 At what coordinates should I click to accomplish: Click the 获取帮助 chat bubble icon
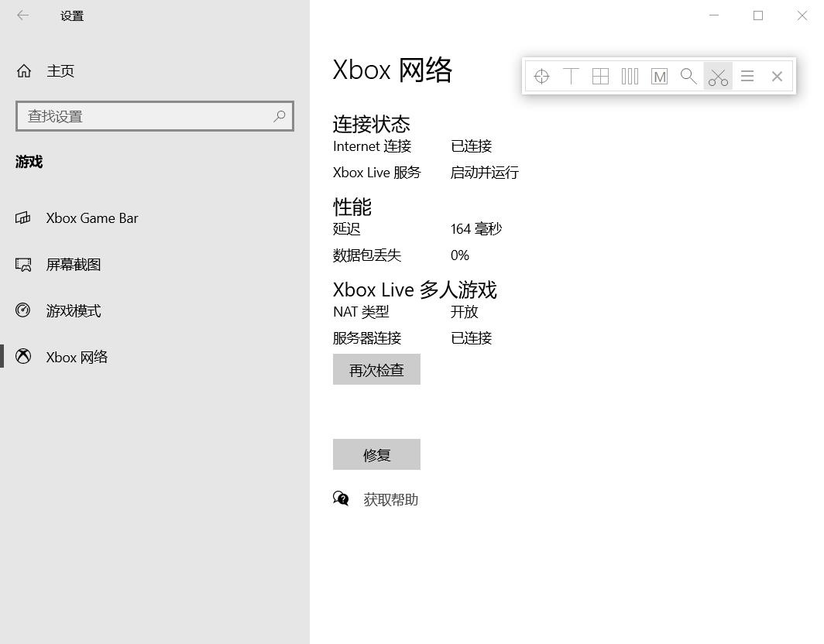tap(341, 498)
